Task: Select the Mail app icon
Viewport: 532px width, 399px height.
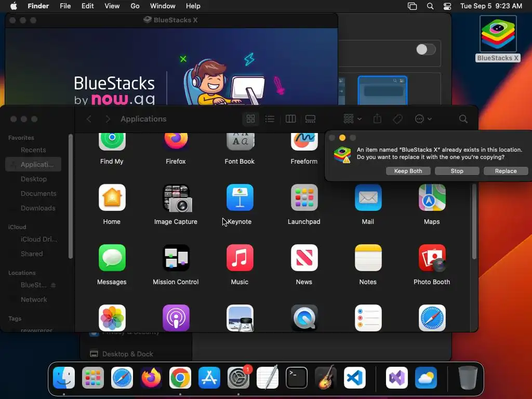Action: (x=368, y=197)
